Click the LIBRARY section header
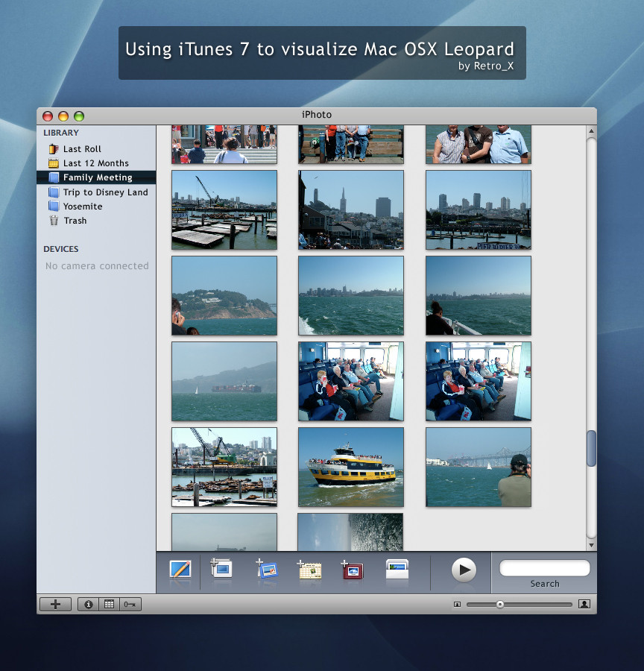This screenshot has width=644, height=671. pos(61,133)
